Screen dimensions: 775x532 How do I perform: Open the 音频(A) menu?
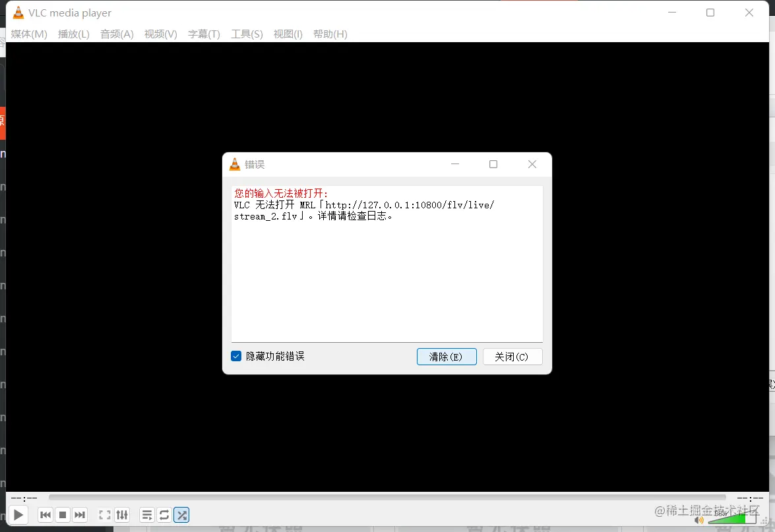[x=117, y=34]
